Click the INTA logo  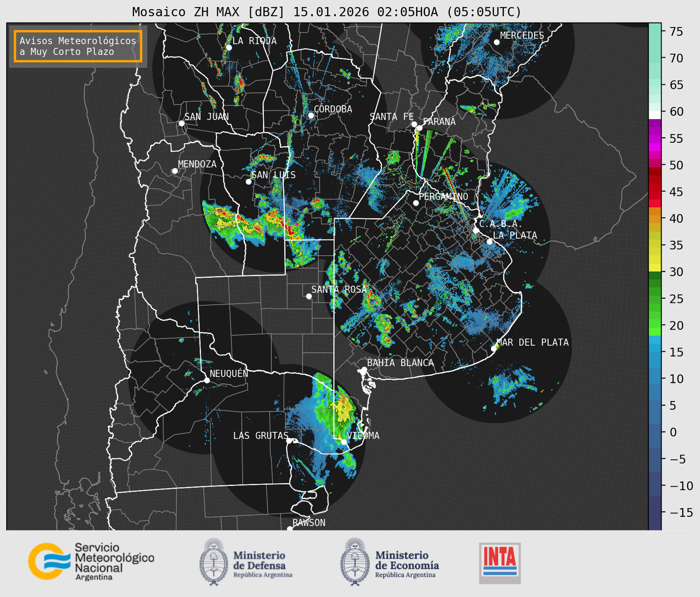500,563
